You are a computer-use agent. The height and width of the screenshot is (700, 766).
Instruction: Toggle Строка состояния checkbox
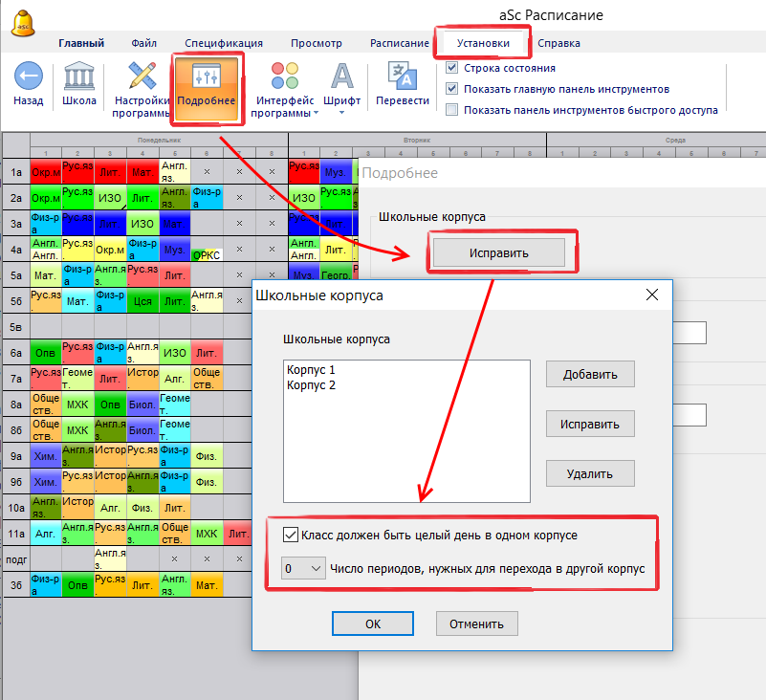452,69
